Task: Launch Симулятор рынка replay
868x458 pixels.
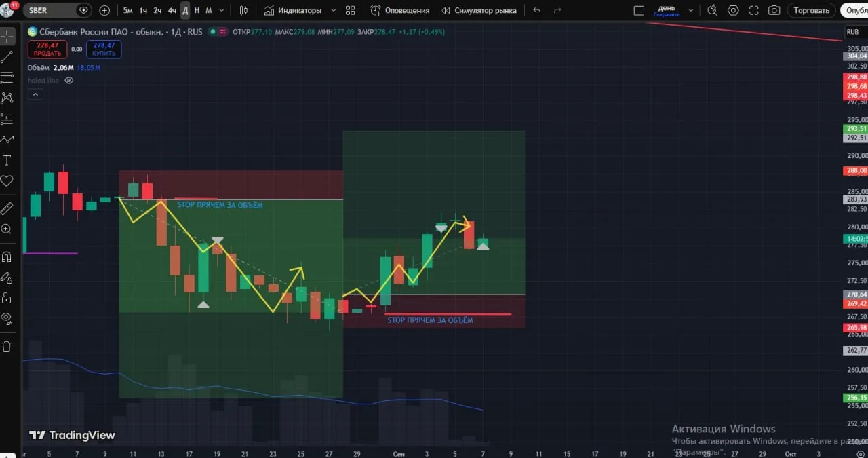Action: (x=479, y=10)
